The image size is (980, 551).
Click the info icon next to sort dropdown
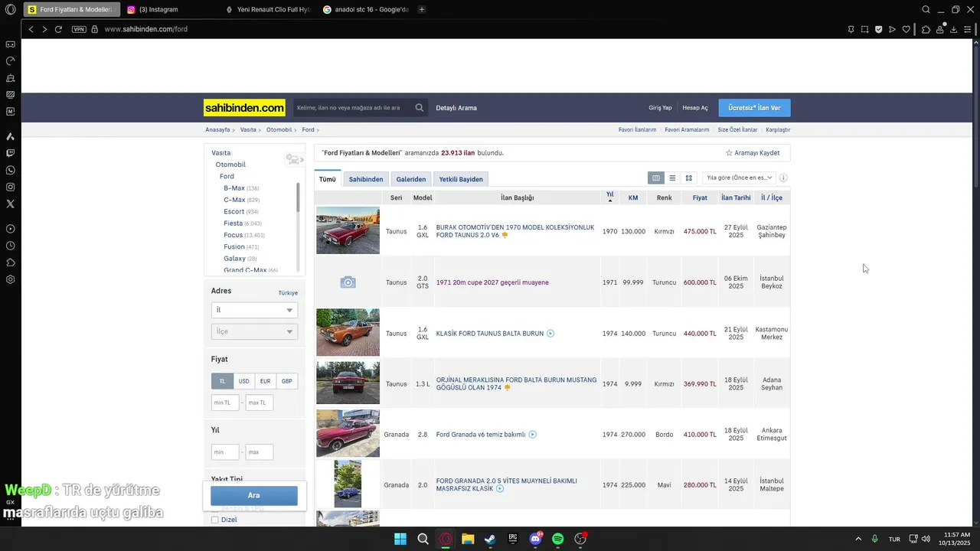pos(783,178)
